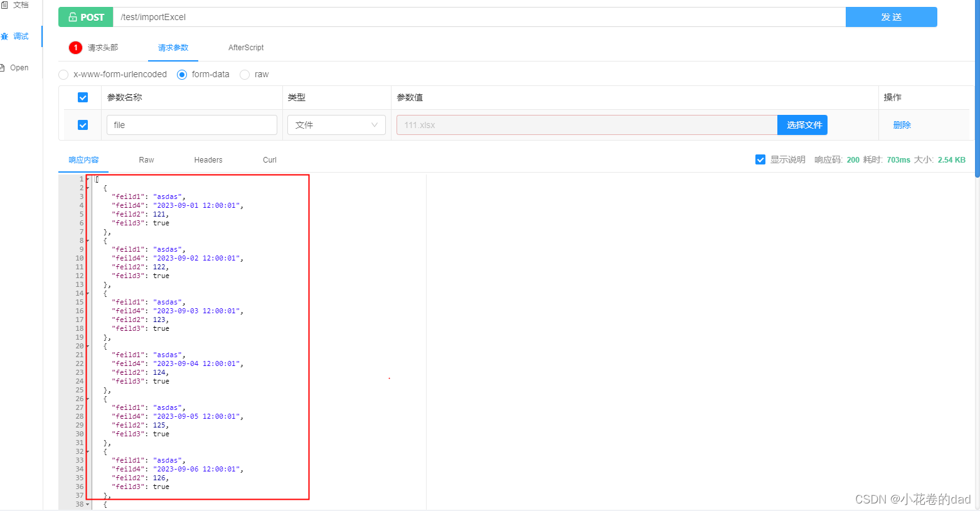
Task: Click the bug icon beside 调试
Action: (4, 36)
